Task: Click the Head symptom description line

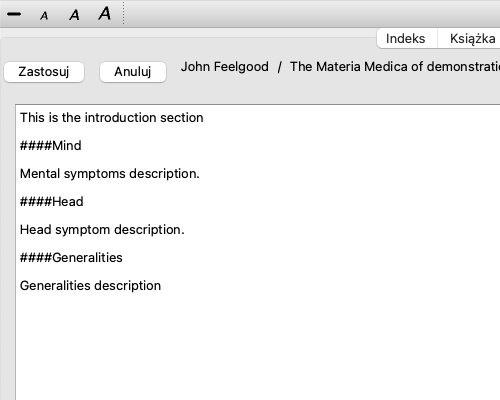Action: coord(102,230)
